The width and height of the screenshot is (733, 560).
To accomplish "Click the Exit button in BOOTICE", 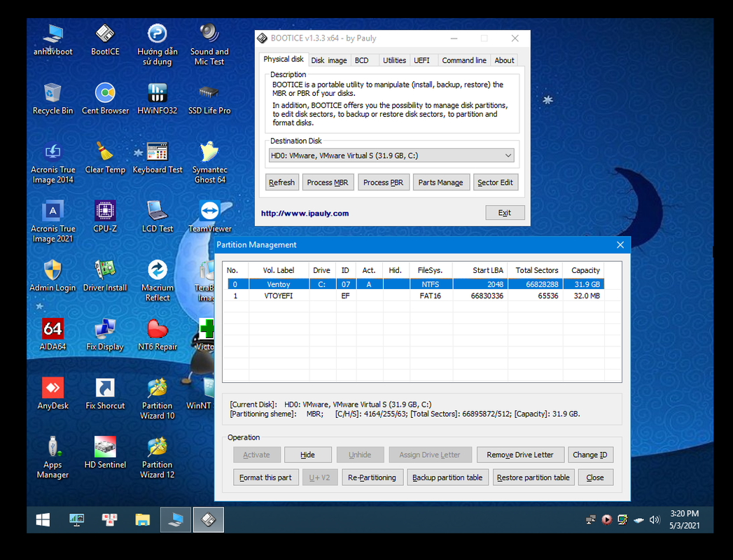I will click(x=504, y=213).
